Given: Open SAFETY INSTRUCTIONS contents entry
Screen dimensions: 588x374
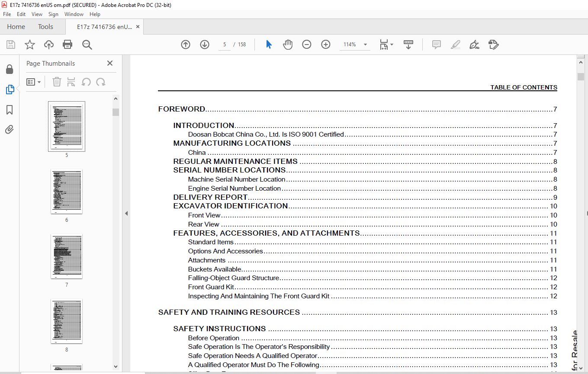Looking at the screenshot, I should [365, 329].
